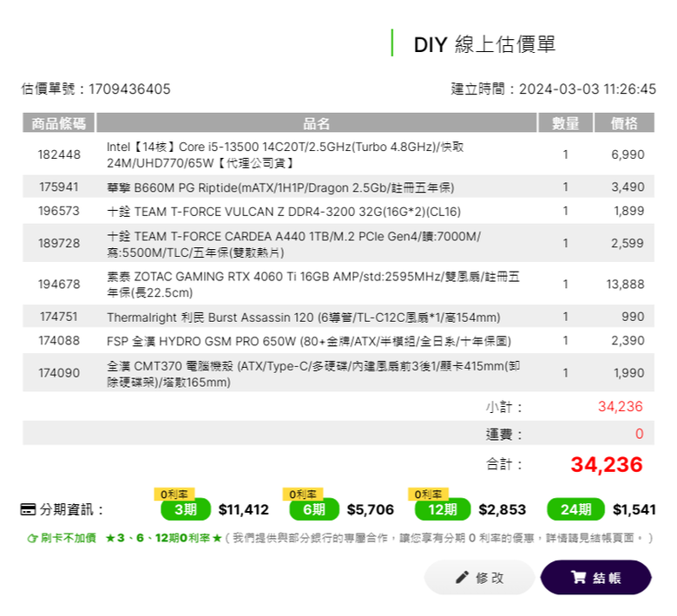Click the 商品條碼 column header

(x=59, y=123)
